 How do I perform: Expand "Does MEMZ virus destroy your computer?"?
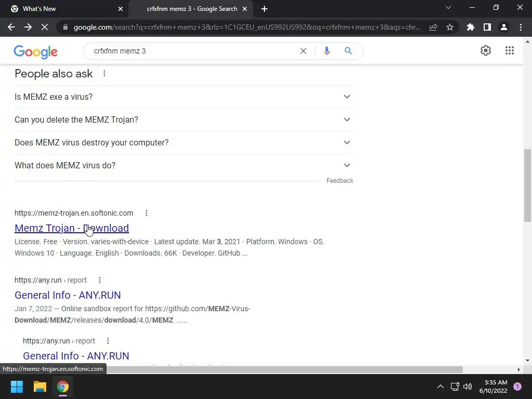pyautogui.click(x=184, y=142)
